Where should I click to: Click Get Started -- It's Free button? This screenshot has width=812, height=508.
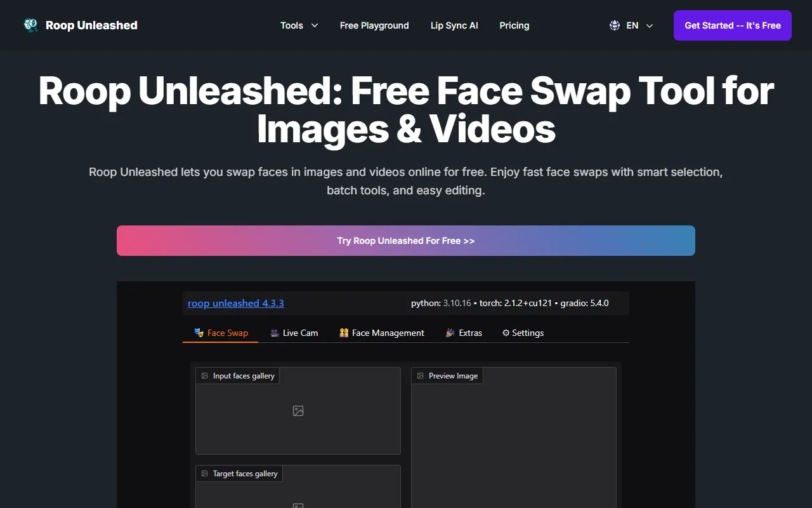[732, 25]
